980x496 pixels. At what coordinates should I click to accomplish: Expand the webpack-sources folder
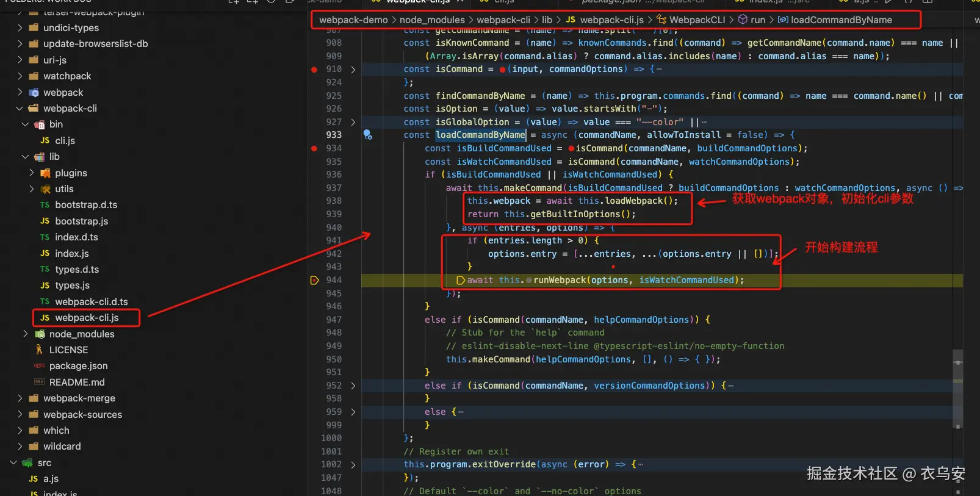coord(20,415)
